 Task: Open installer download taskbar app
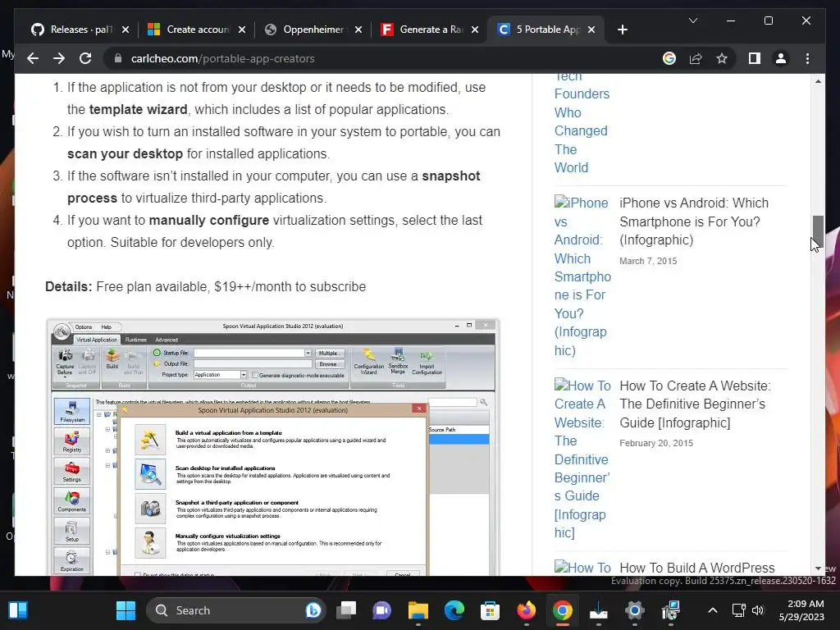(598, 610)
